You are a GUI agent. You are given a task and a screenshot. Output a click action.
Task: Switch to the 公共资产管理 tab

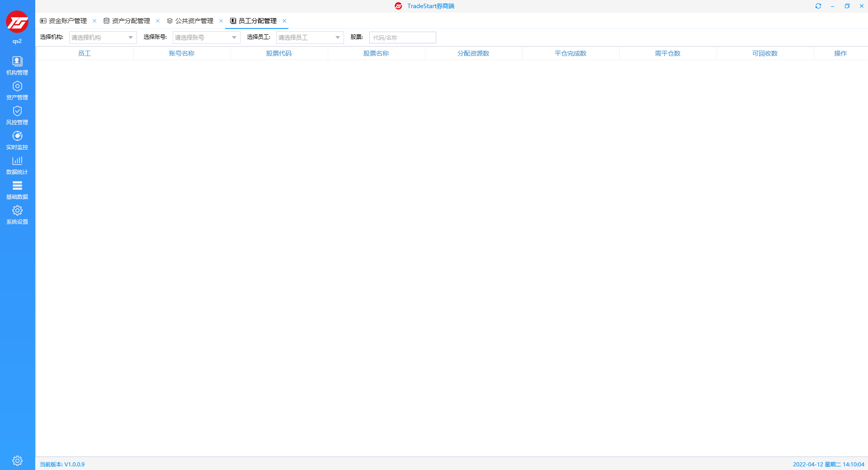pos(194,21)
